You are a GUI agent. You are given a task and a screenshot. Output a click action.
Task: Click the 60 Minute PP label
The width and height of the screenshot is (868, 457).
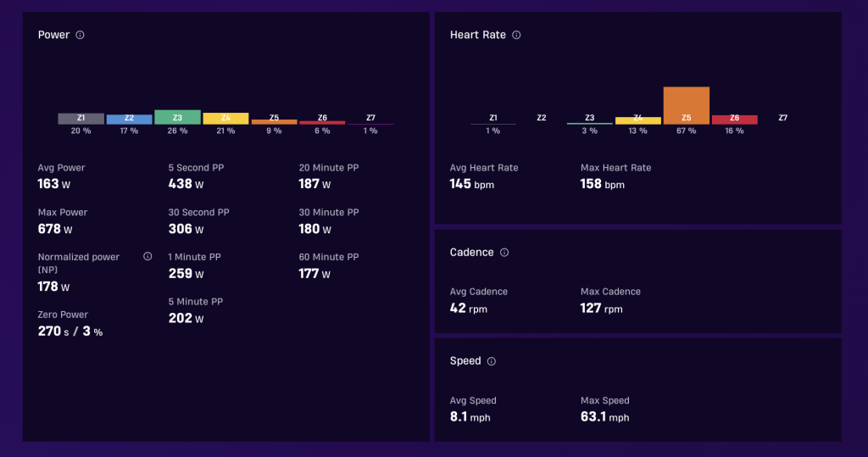tap(329, 257)
